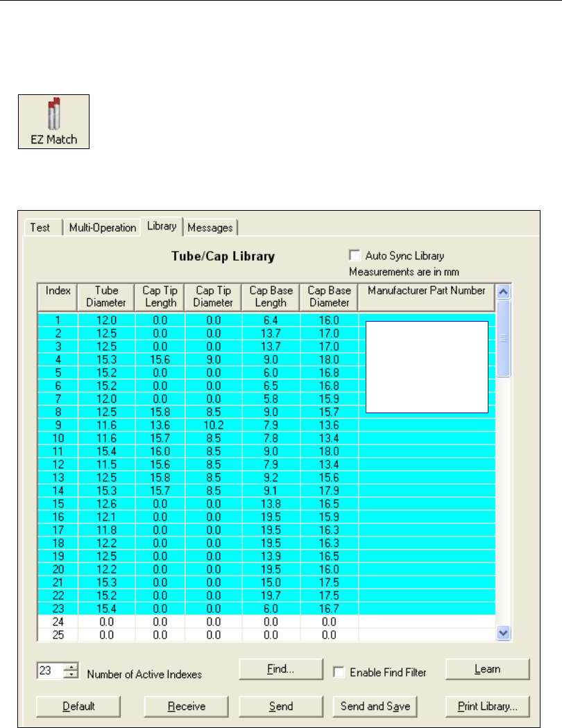
Task: Select index row 23
Action: click(266, 609)
